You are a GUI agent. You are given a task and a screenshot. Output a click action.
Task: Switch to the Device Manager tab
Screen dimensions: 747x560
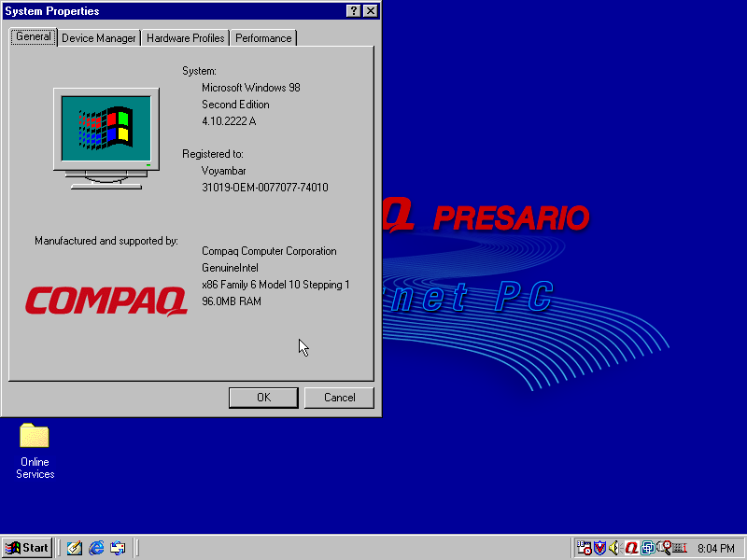99,38
